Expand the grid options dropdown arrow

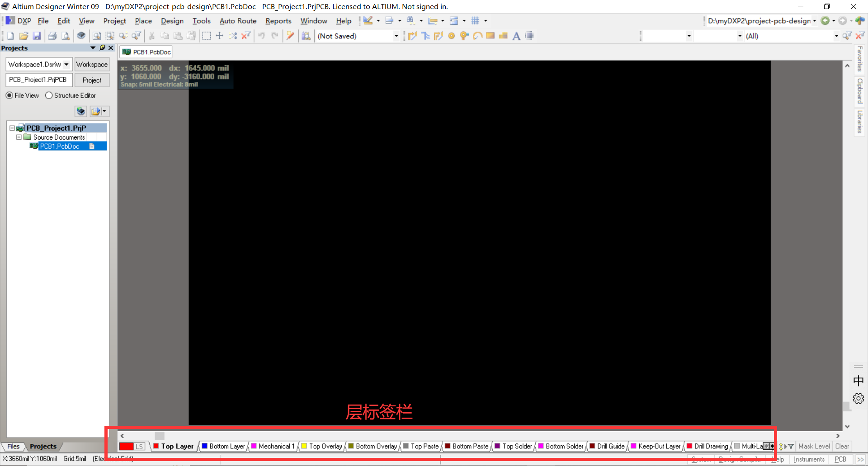point(486,21)
